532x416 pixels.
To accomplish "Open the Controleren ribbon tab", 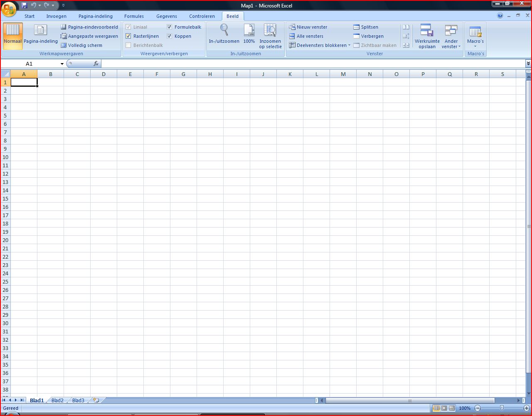I will coord(202,16).
